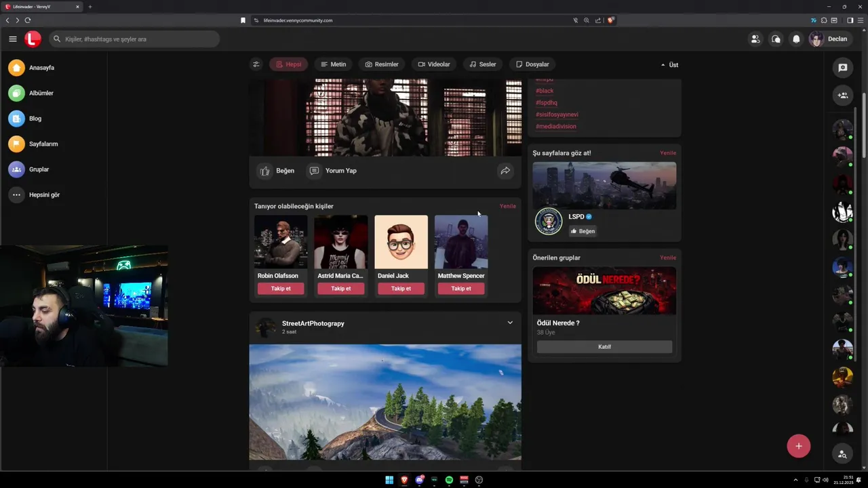Viewport: 868px width, 488px height.
Task: Open Blog in the sidebar
Action: tap(26, 119)
